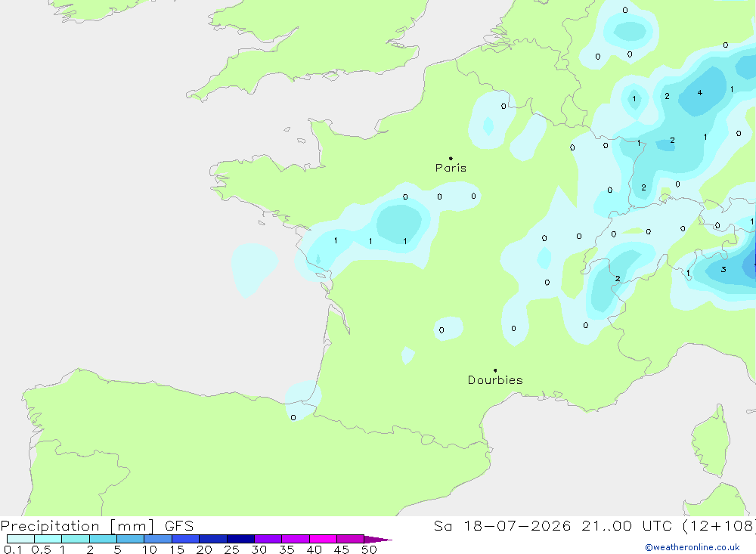Click the legend value label '30'
This screenshot has height=554, width=756.
tap(259, 549)
